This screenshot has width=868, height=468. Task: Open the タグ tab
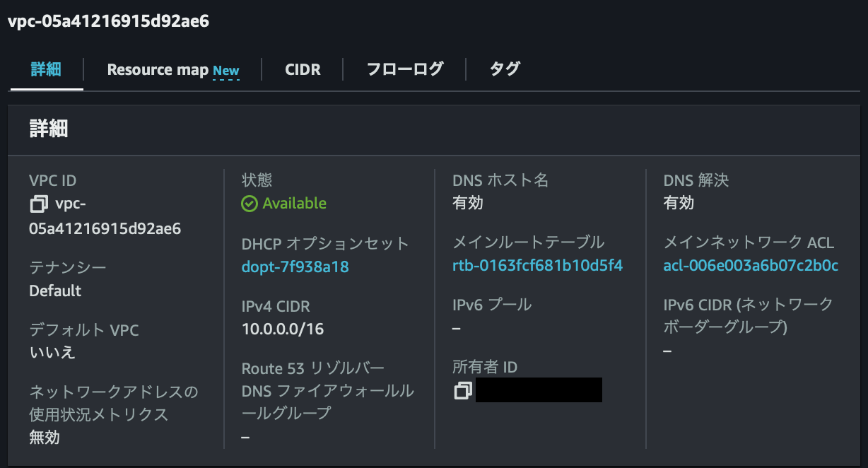pos(505,69)
